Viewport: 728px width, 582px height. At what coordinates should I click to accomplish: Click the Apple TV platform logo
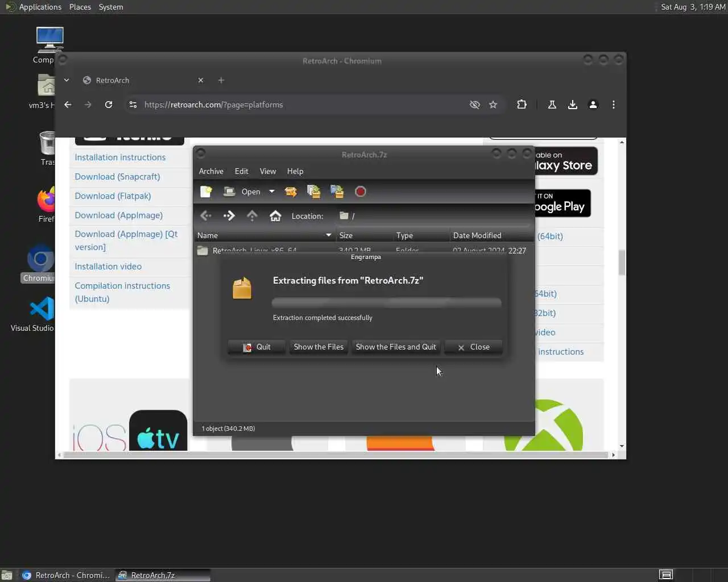[x=158, y=431]
